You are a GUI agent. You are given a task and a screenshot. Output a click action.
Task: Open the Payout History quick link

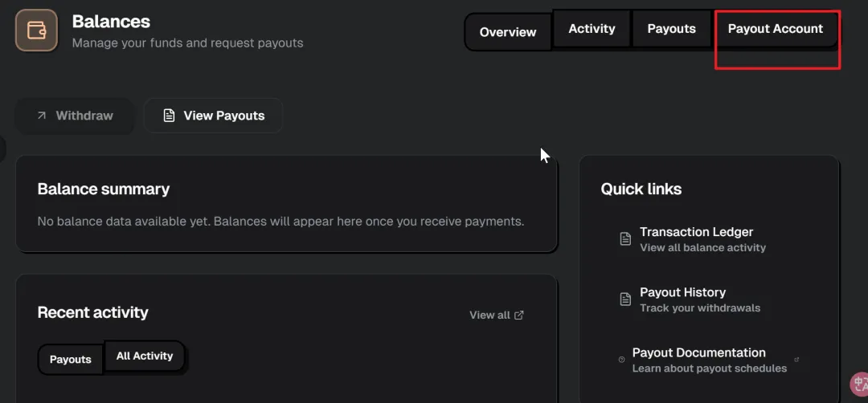point(682,292)
